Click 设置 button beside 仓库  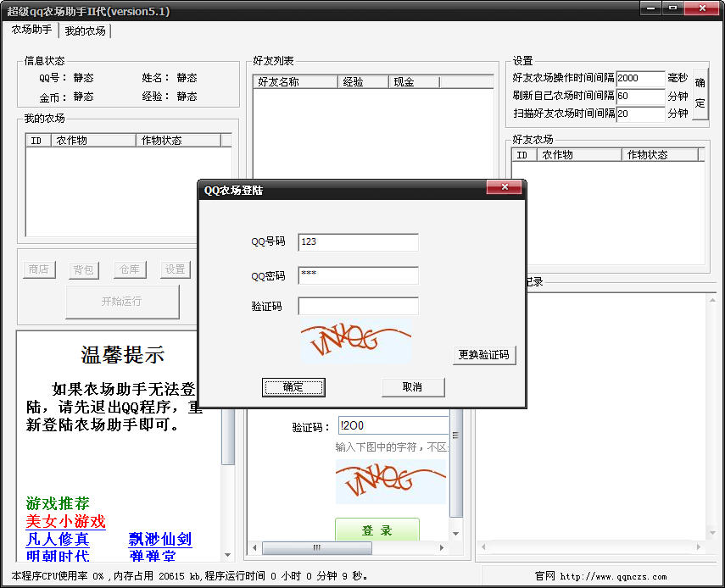click(176, 269)
